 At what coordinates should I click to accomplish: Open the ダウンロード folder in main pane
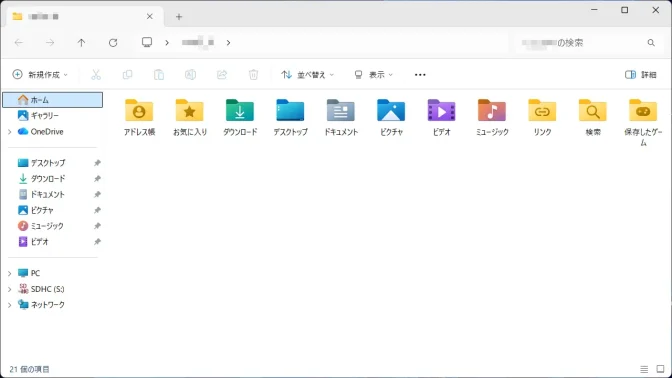[240, 117]
